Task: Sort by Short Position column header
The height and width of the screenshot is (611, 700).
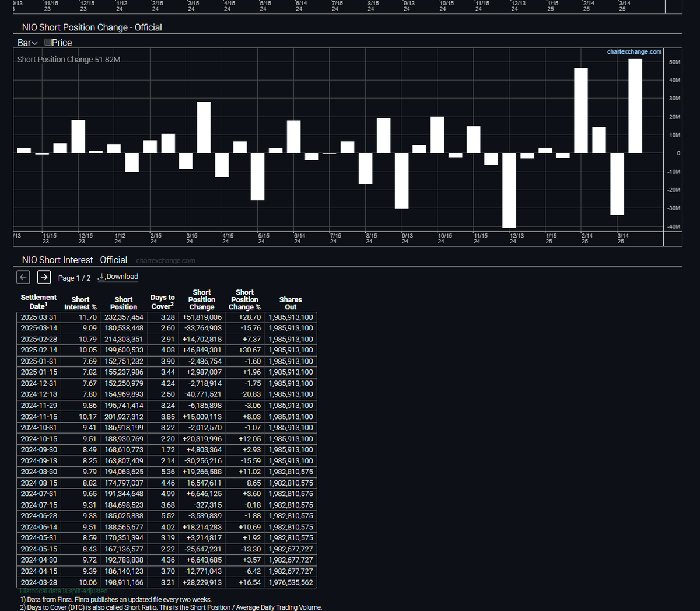Action: [x=124, y=303]
